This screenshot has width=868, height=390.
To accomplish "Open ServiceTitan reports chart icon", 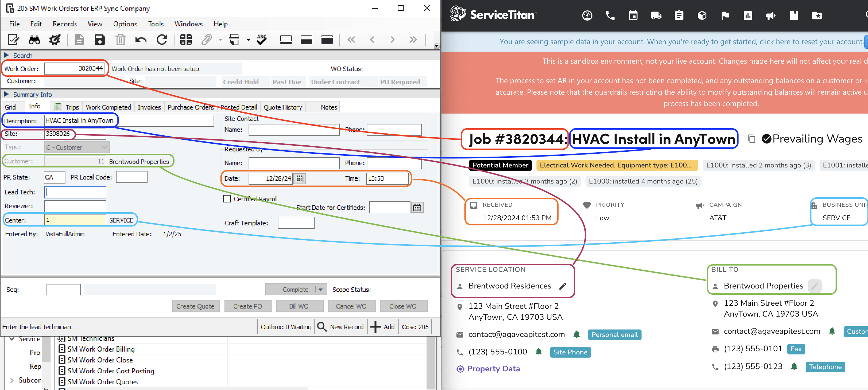I will [748, 15].
